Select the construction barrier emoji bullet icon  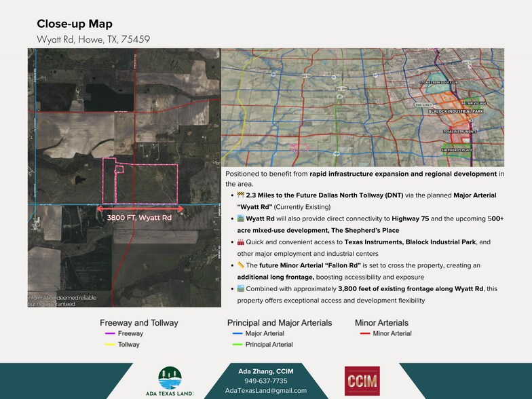pos(240,195)
